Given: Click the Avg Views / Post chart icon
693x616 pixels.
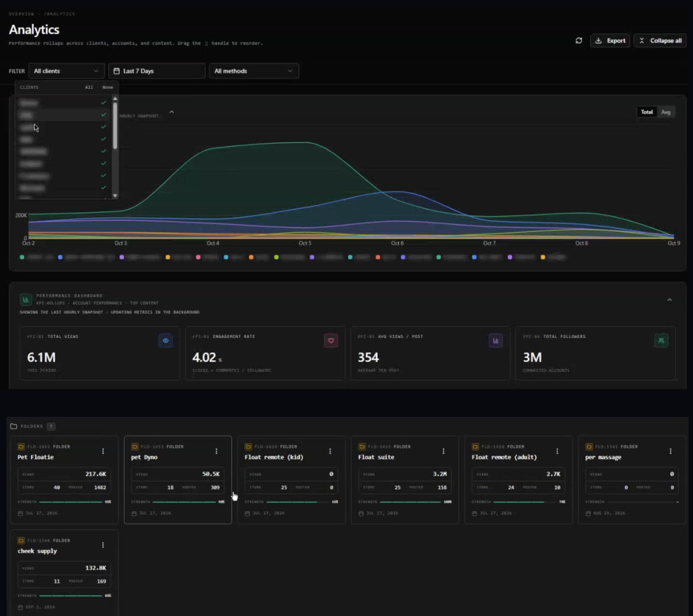Looking at the screenshot, I should [496, 340].
